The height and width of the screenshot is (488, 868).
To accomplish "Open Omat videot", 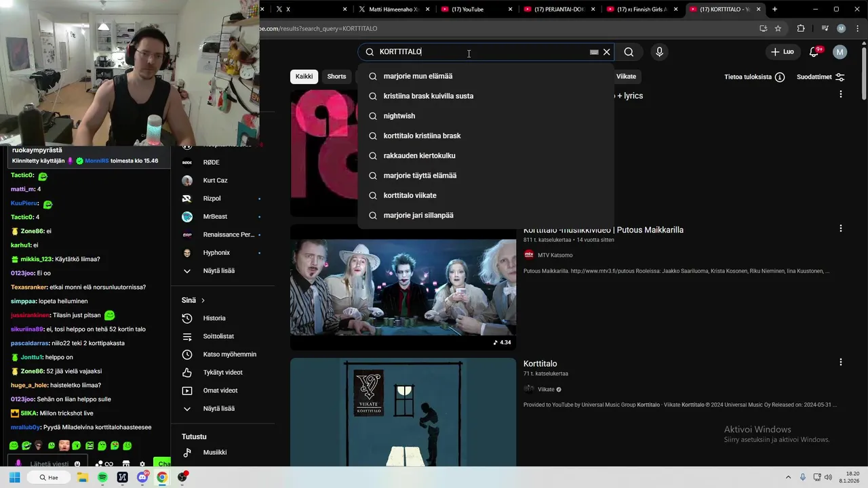I will tap(221, 390).
